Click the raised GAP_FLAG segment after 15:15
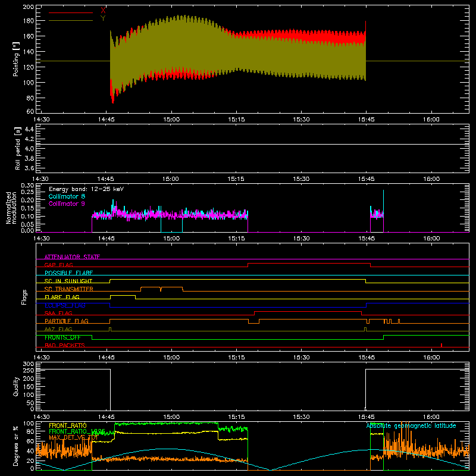476x476 pixels. 309,264
